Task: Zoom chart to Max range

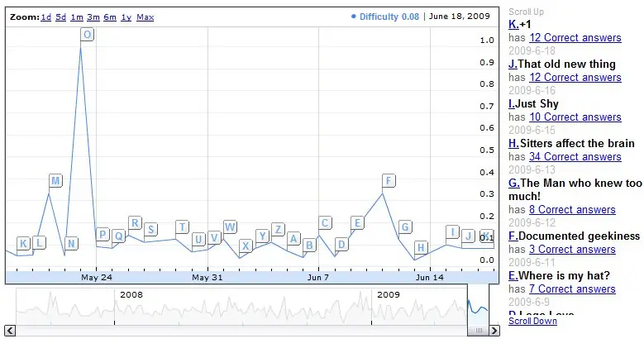Action: (x=145, y=17)
